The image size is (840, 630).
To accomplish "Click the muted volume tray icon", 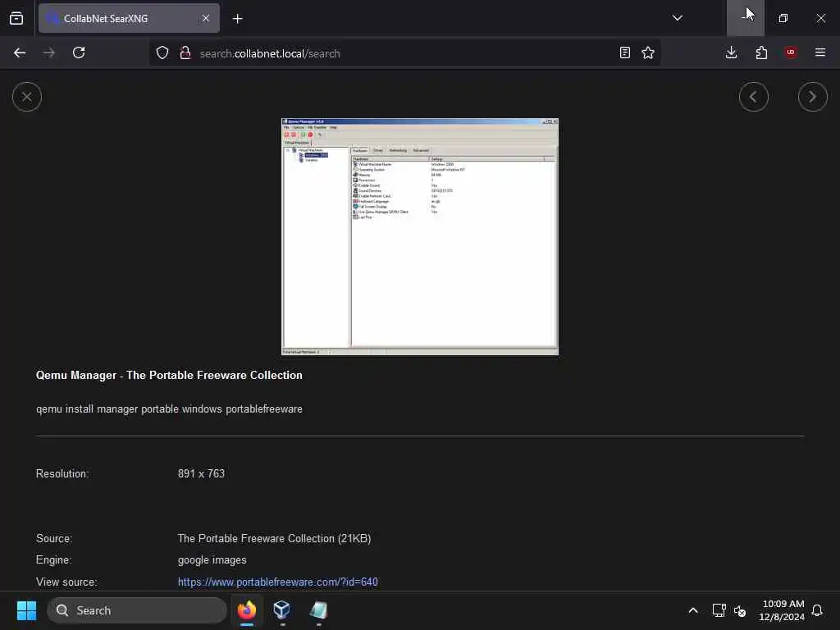I will pyautogui.click(x=740, y=610).
